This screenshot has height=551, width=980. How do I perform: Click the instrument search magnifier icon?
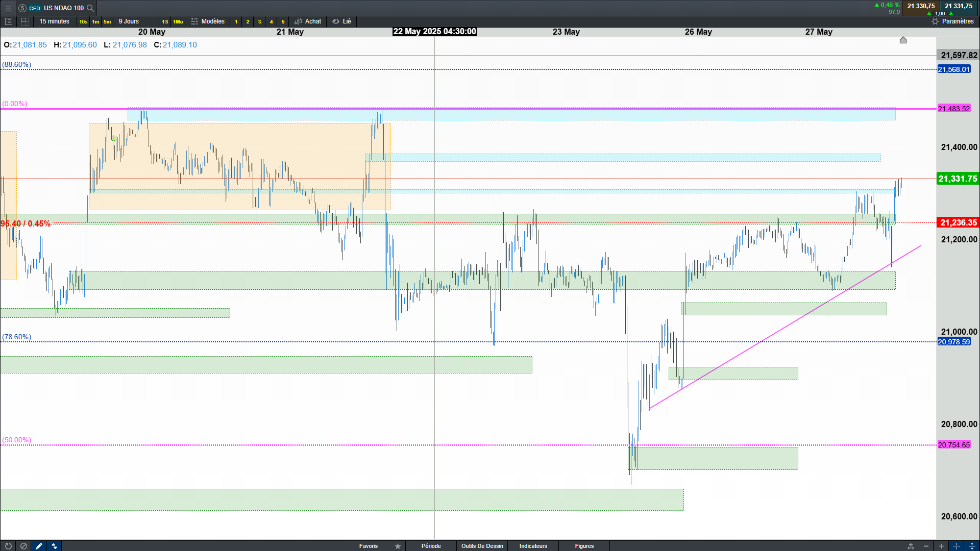pyautogui.click(x=90, y=8)
